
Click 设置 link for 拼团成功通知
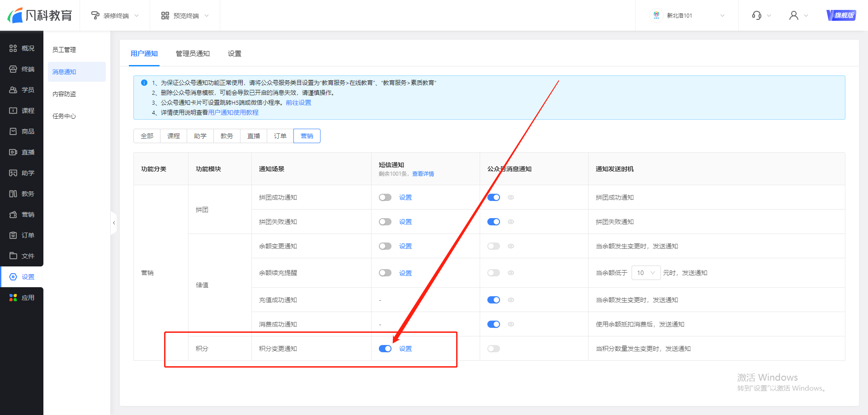406,197
